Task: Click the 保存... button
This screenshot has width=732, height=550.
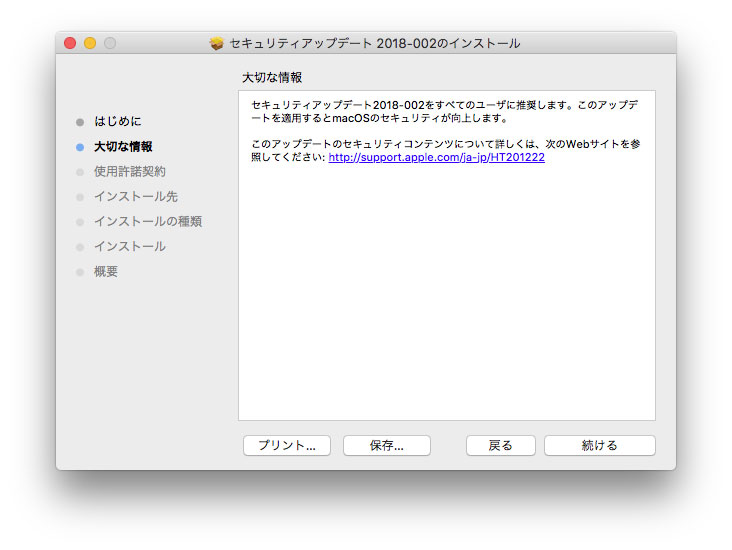Action: [387, 445]
